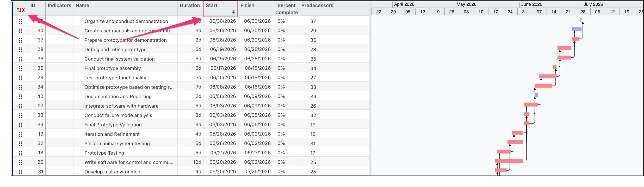The image size is (644, 187).
Task: Grab drag handle for Create user manuals row
Action: 20,31
